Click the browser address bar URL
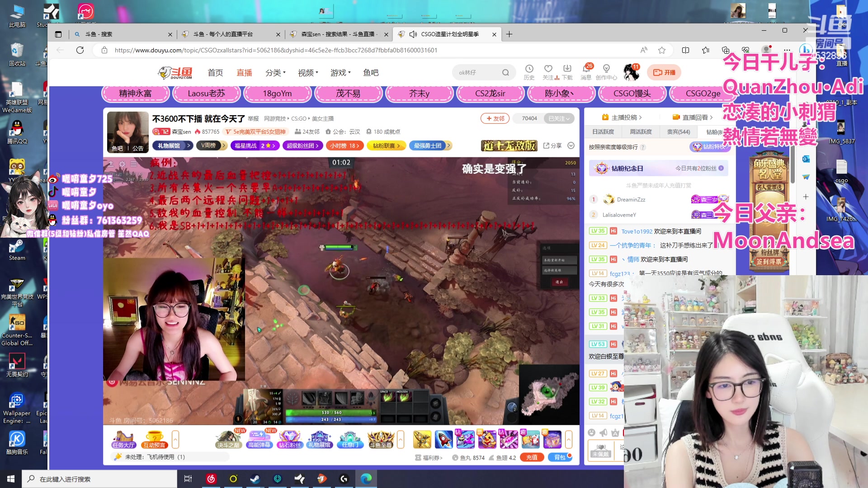868x488 pixels. click(276, 50)
